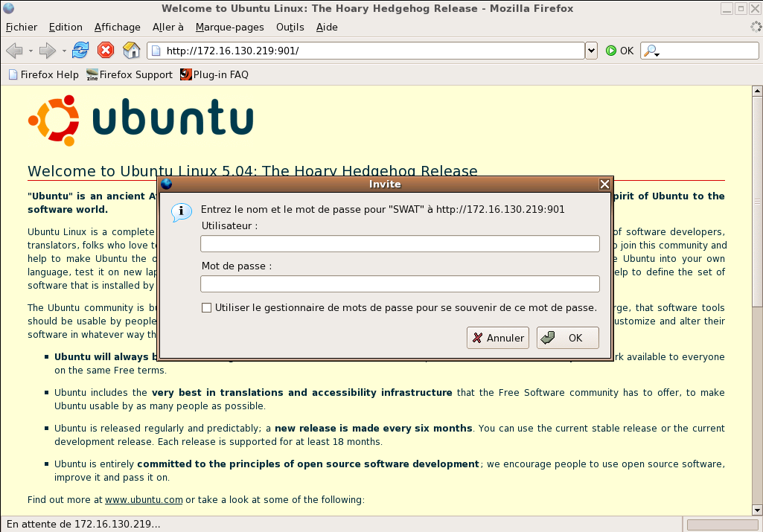Click the Forward navigation arrow
The height and width of the screenshot is (532, 763).
(47, 50)
